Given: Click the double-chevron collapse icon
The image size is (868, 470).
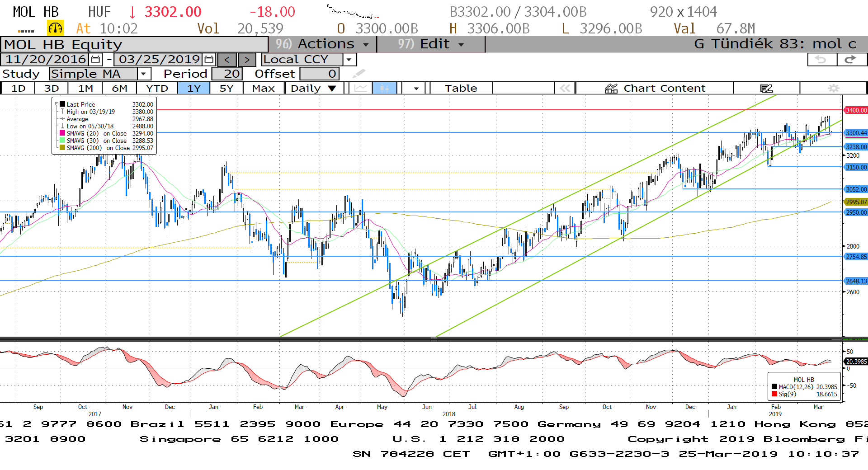Looking at the screenshot, I should pos(565,88).
